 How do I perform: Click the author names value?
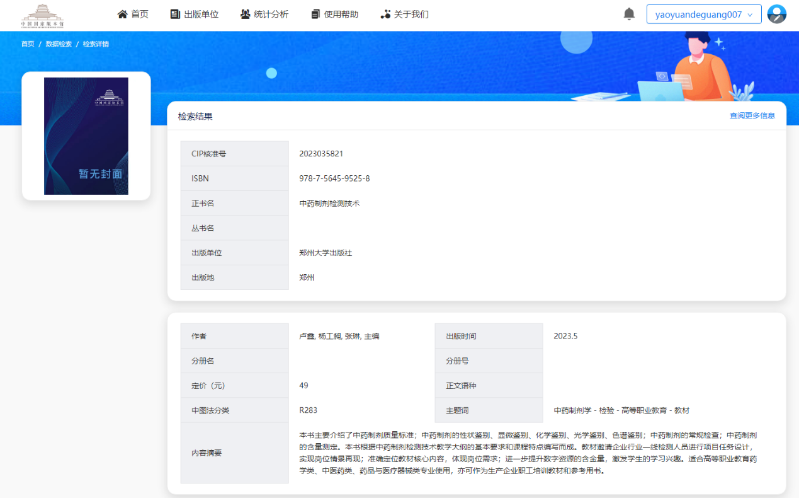click(x=339, y=336)
